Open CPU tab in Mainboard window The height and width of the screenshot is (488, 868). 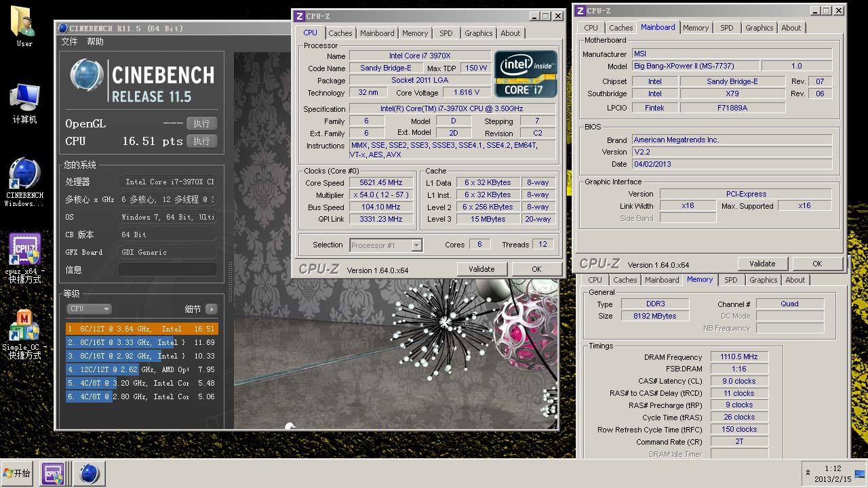pos(591,28)
